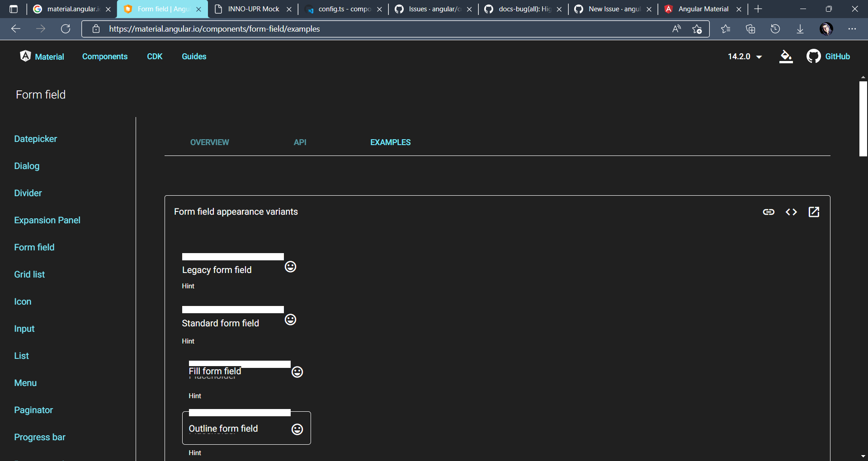Viewport: 868px width, 461px height.
Task: Open browser settings via ellipsis menu
Action: click(x=853, y=29)
